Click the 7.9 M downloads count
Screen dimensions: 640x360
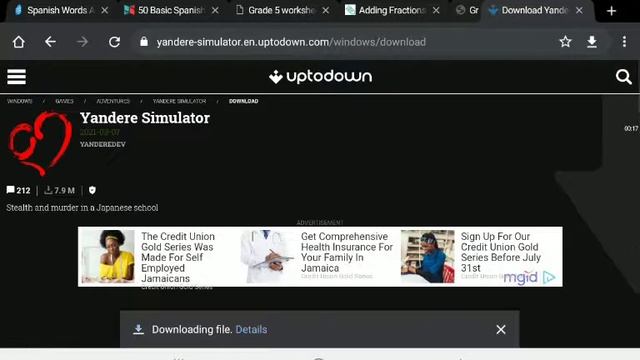[x=60, y=190]
